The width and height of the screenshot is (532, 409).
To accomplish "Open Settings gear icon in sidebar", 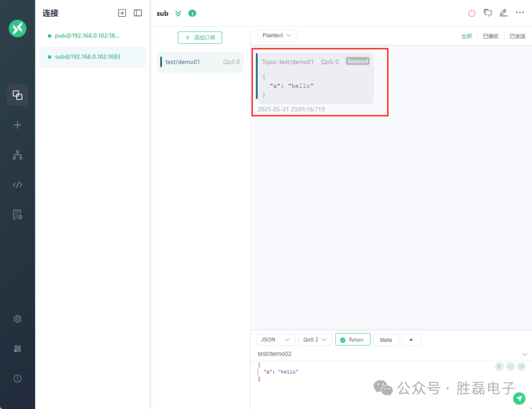I will click(x=17, y=319).
